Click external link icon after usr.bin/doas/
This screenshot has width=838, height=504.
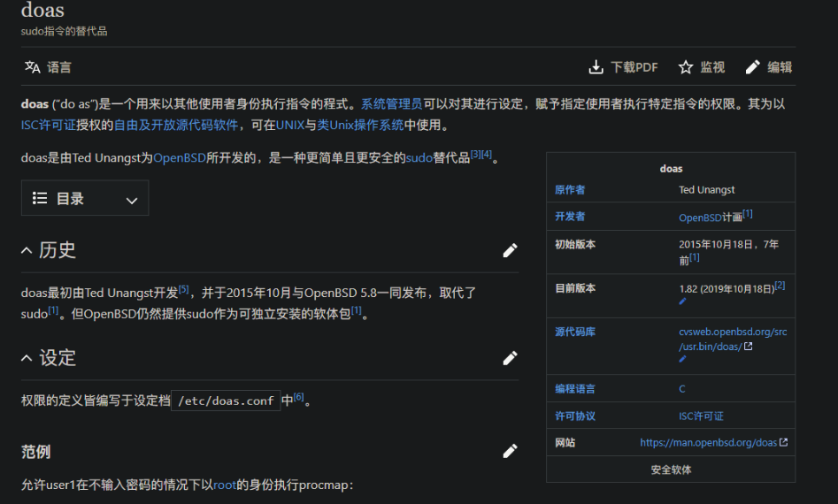pos(749,346)
